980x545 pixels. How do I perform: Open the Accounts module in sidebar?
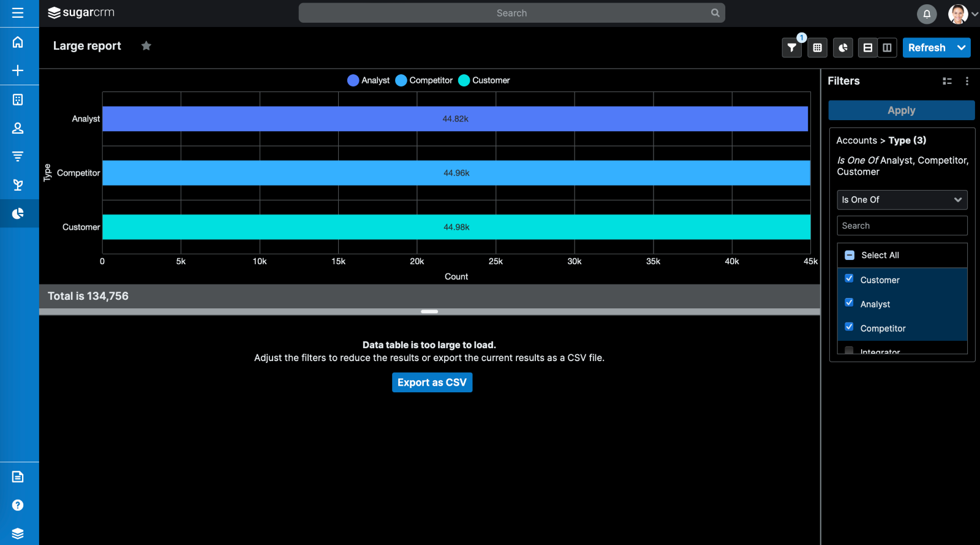[18, 99]
